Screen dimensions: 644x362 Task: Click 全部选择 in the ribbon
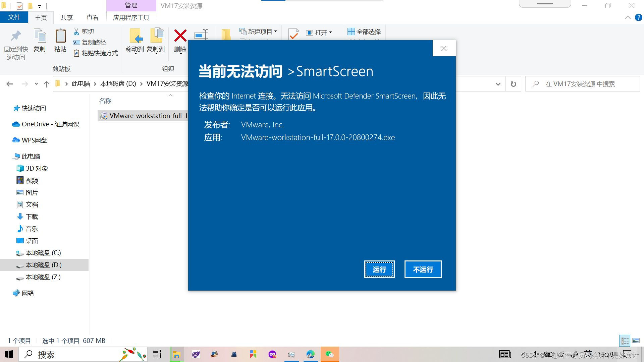(364, 32)
